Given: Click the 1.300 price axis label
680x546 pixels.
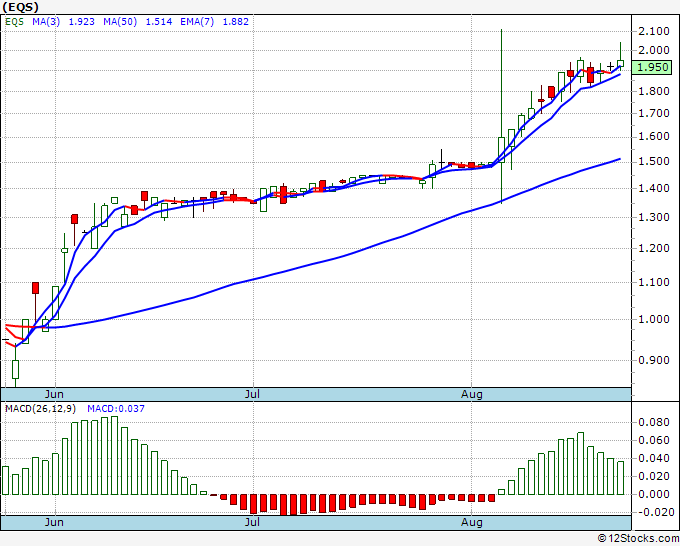Looking at the screenshot, I should [x=654, y=217].
